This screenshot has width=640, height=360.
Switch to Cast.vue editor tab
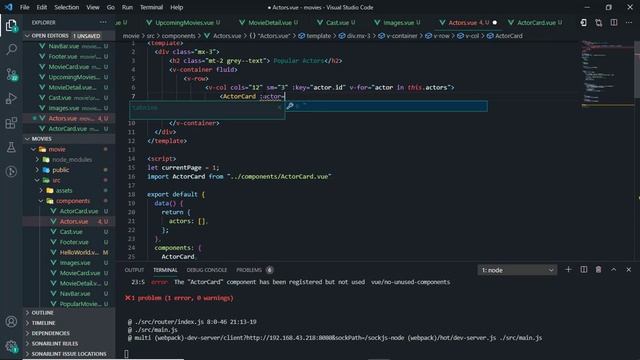(337, 22)
